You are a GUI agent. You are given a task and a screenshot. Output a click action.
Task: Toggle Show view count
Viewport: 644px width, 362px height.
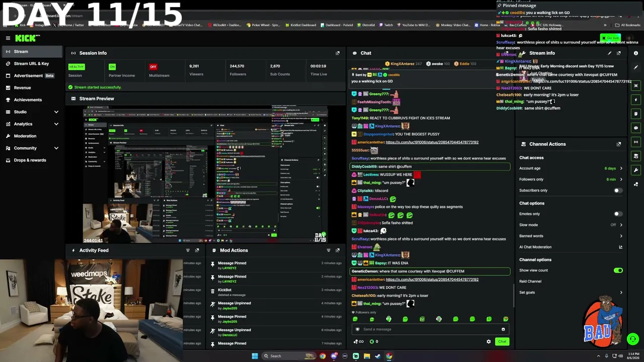coord(618,270)
